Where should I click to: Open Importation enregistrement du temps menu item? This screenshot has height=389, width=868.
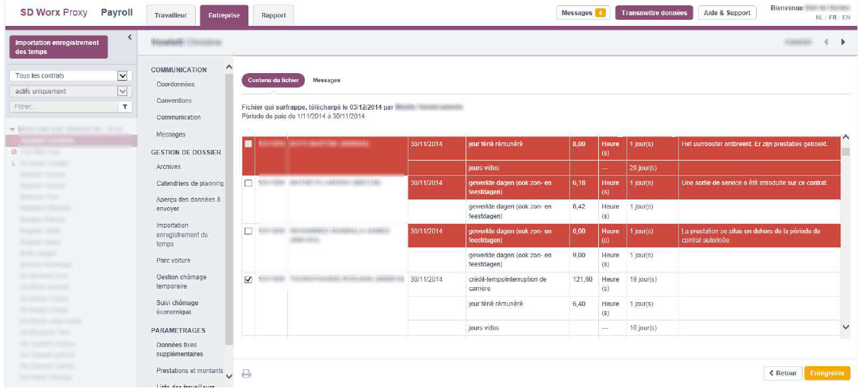[182, 234]
